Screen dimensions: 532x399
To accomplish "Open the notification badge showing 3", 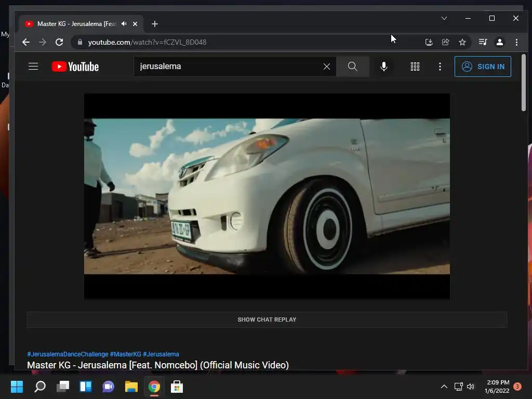I will (x=517, y=387).
